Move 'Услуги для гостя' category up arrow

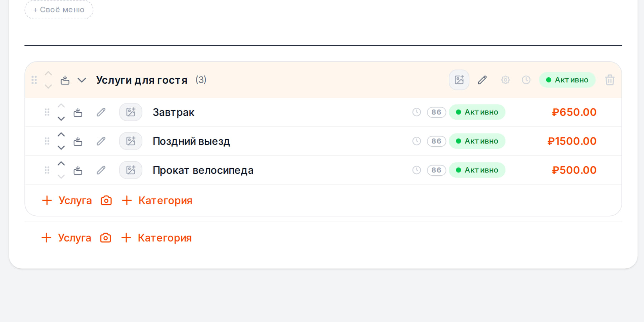48,73
